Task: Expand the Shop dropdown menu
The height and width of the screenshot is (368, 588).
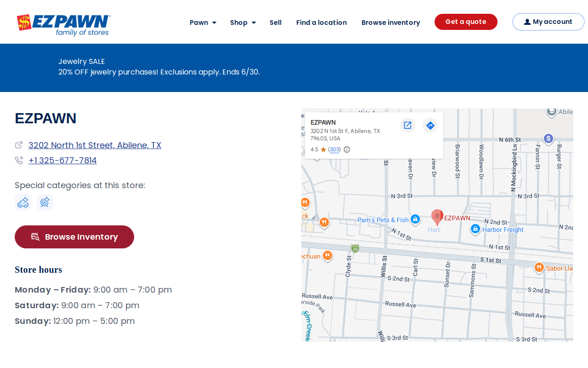Action: (x=243, y=23)
